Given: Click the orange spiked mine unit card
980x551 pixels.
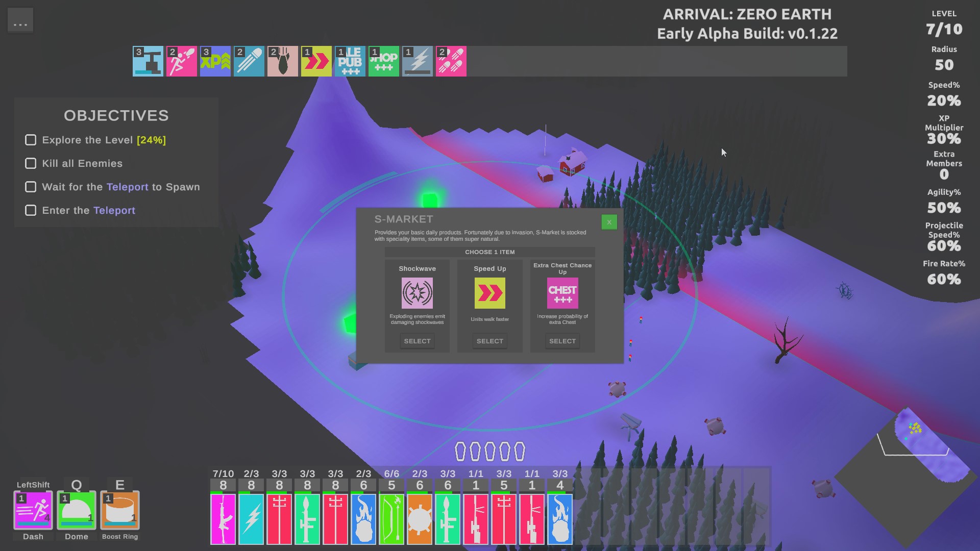Looking at the screenshot, I should point(420,518).
